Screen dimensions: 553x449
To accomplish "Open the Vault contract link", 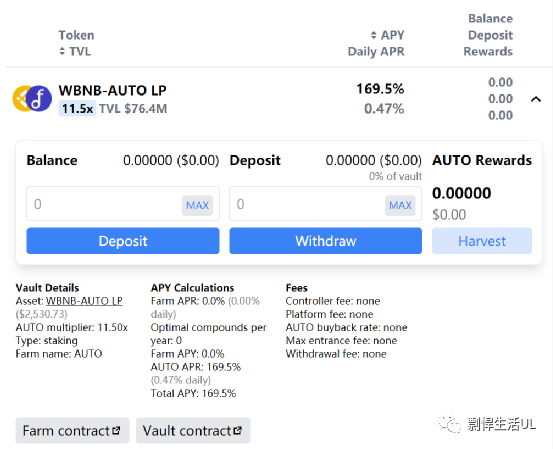I will (x=193, y=431).
